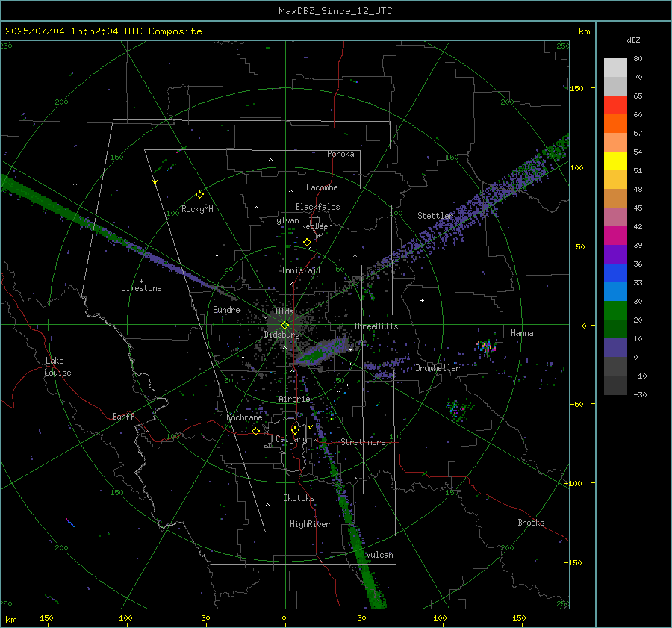Click the Lacombe city label
Viewport: 672px width, 628px height.
pyautogui.click(x=322, y=187)
